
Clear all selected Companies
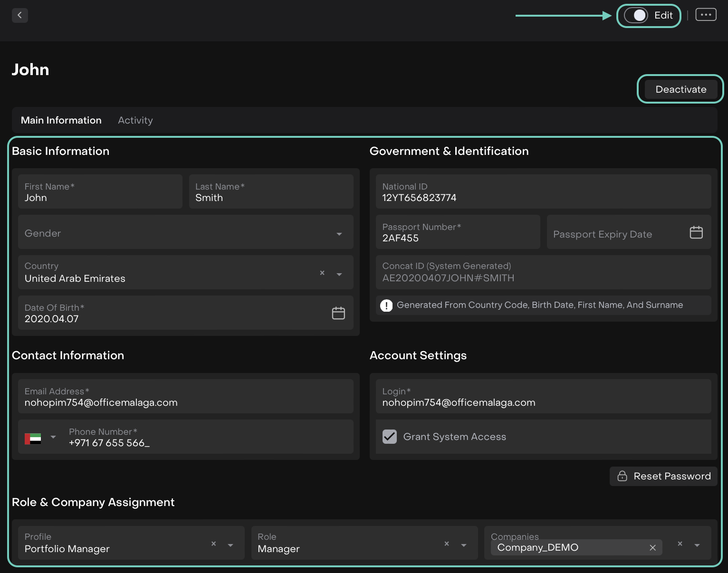tap(680, 544)
